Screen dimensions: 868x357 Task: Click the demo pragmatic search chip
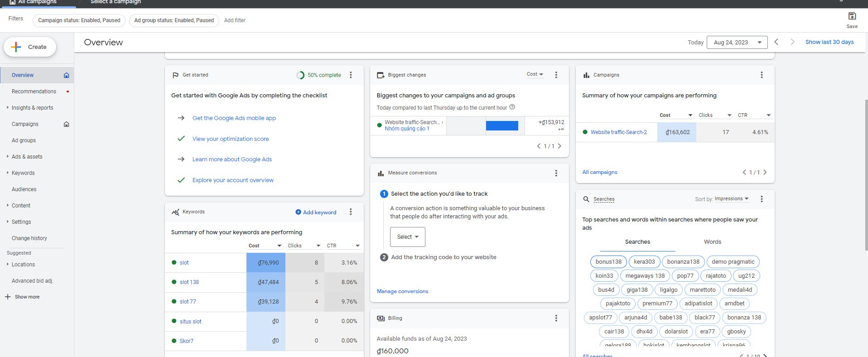733,262
